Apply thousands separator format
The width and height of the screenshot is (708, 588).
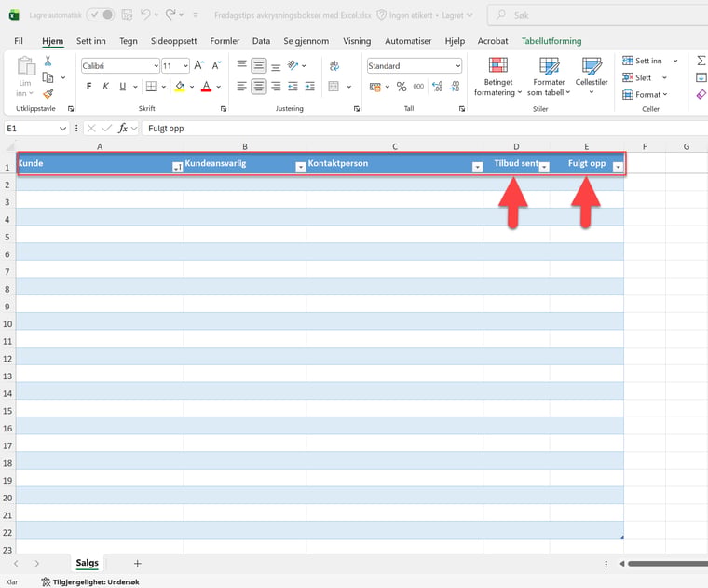click(x=418, y=87)
